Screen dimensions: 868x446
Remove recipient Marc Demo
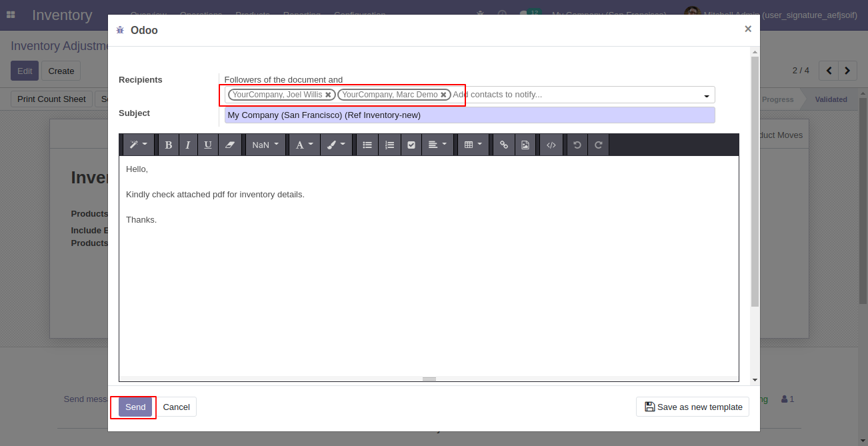[443, 95]
